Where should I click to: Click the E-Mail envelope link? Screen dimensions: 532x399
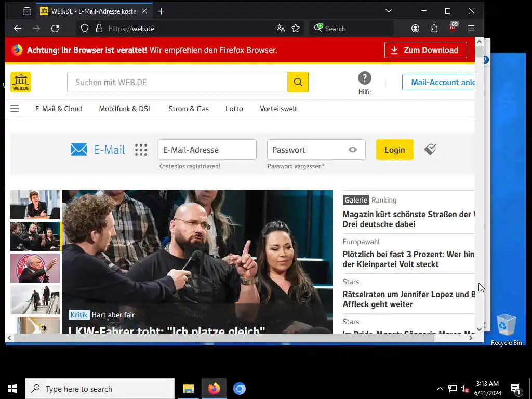pos(98,150)
